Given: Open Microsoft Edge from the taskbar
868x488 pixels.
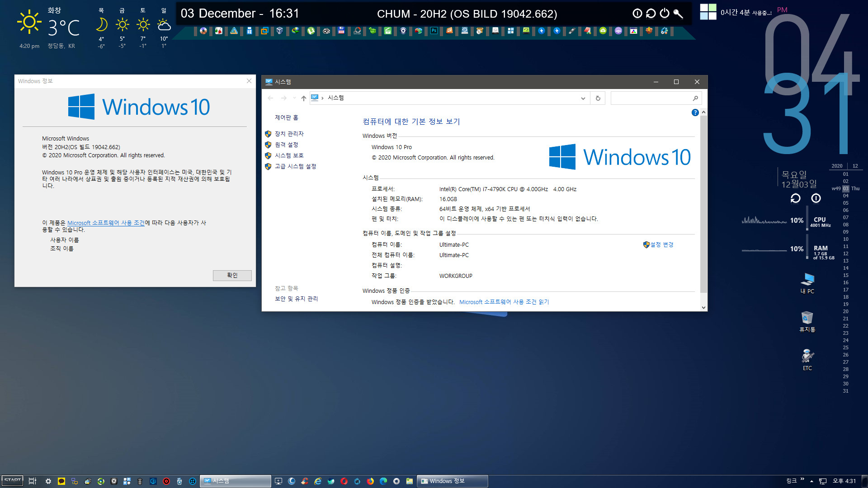Looking at the screenshot, I should point(383,481).
